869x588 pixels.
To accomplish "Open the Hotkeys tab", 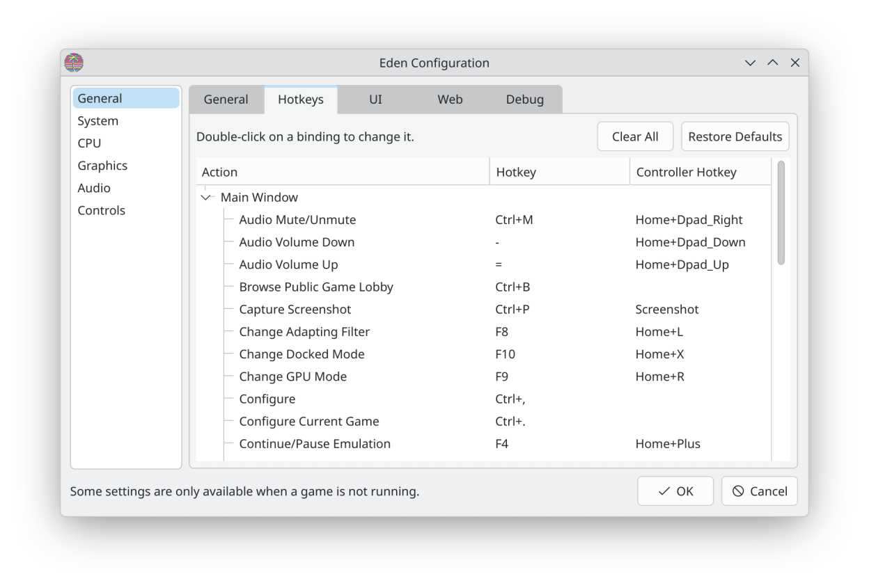I will click(x=301, y=100).
